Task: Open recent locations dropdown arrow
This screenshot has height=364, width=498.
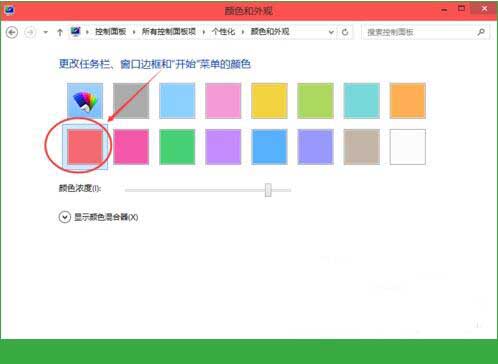Action: click(46, 32)
